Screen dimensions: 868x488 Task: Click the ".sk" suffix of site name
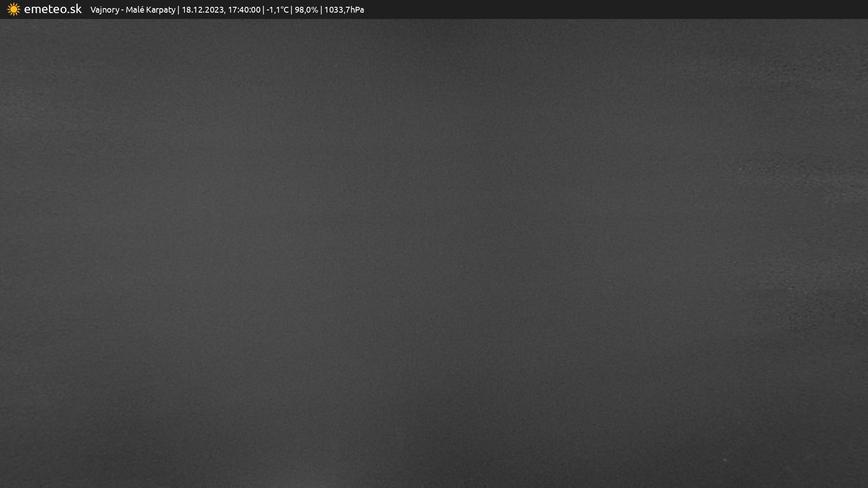[x=75, y=9]
